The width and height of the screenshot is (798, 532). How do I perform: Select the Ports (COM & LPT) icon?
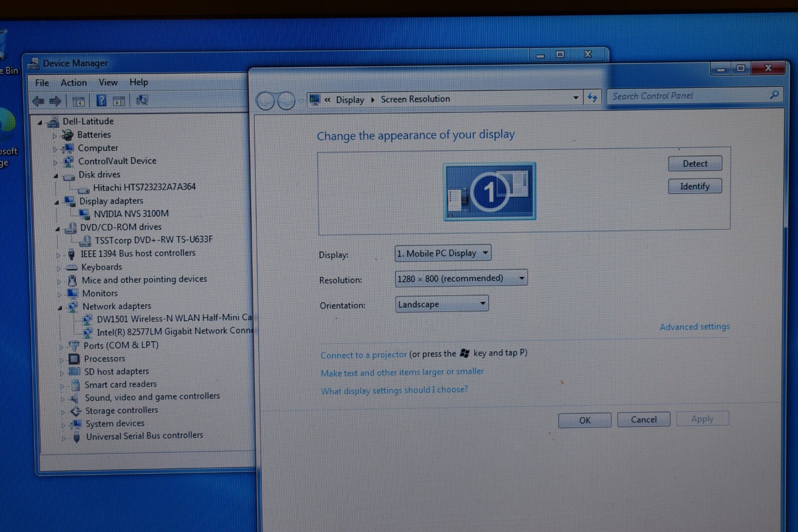tap(74, 346)
